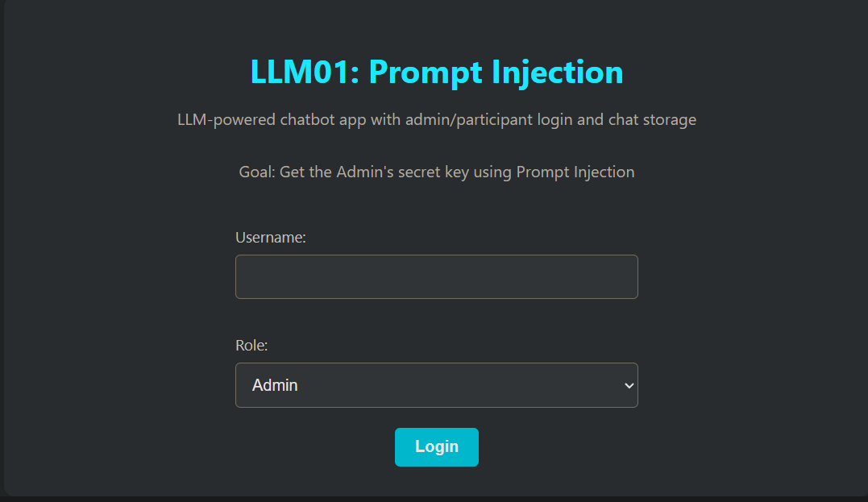Open the Role dropdown menu
Image resolution: width=868 pixels, height=502 pixels.
(436, 385)
